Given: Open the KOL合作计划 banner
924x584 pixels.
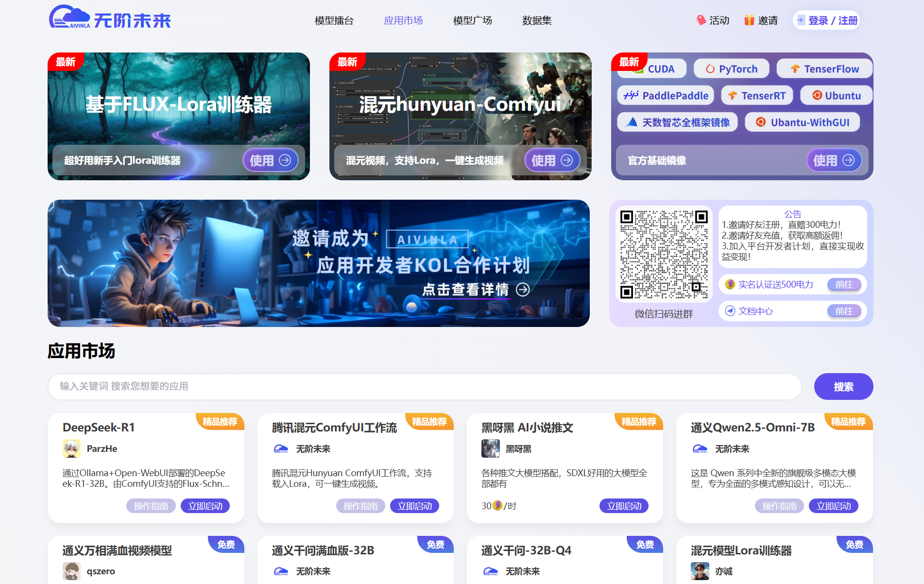Looking at the screenshot, I should click(x=319, y=263).
